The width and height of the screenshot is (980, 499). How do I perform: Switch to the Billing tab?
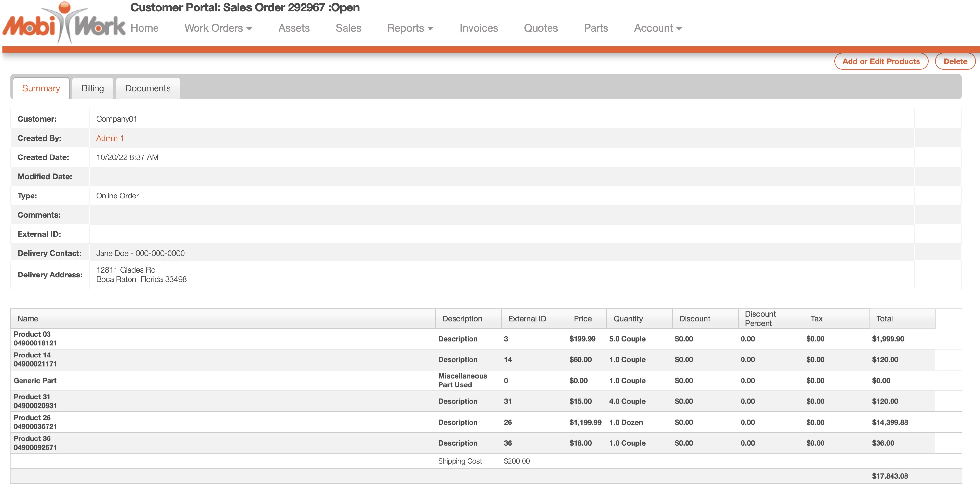click(x=92, y=88)
